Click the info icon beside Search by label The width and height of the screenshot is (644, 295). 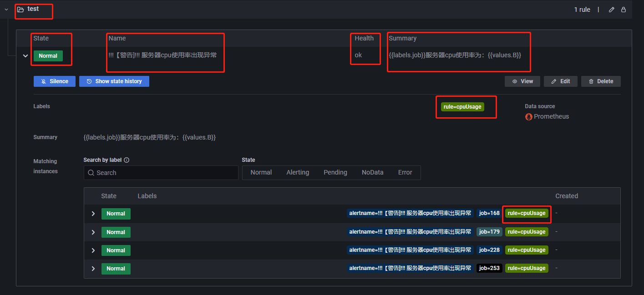click(127, 160)
